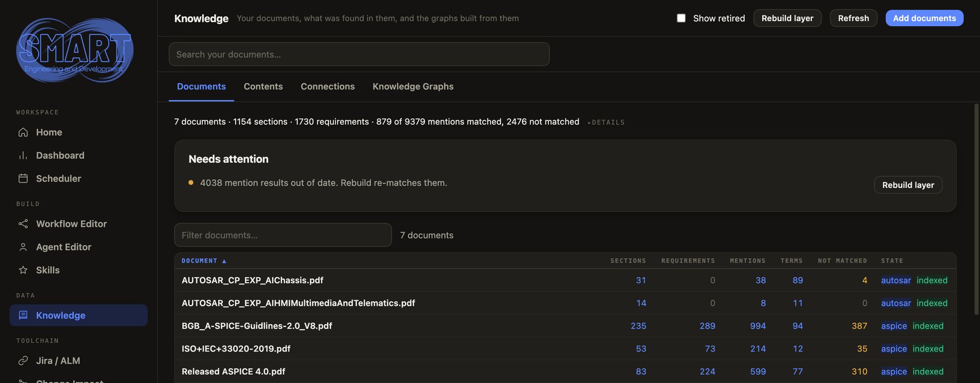The height and width of the screenshot is (383, 980).
Task: Open the Agent Editor page
Action: click(x=78, y=247)
